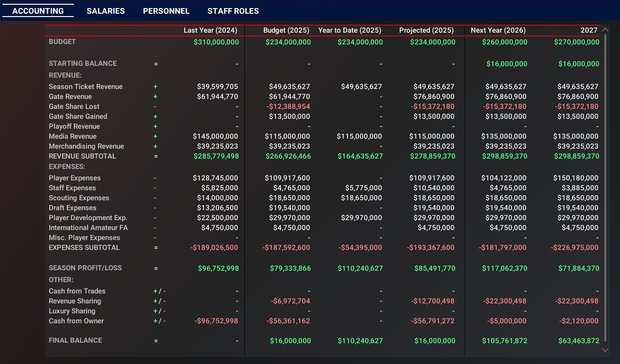Image resolution: width=620 pixels, height=364 pixels.
Task: Click the scroll up arrow of the table
Action: pos(605,30)
